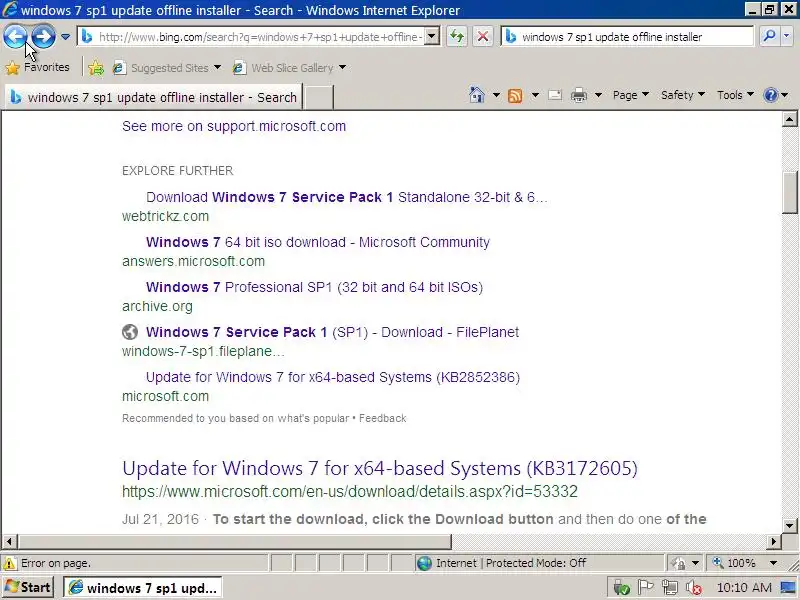Open Update for Windows 7 KB3172605 result title
Viewport: 800px width, 600px height.
point(380,468)
